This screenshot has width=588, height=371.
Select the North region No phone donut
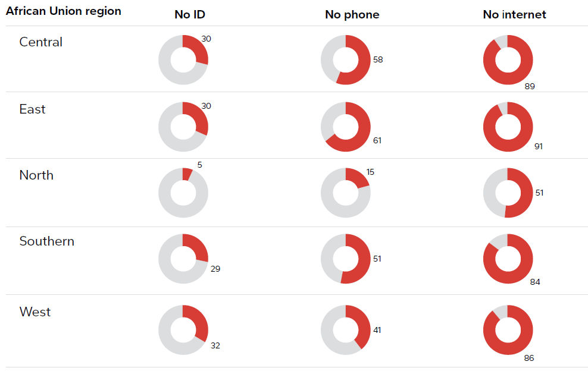pos(346,193)
